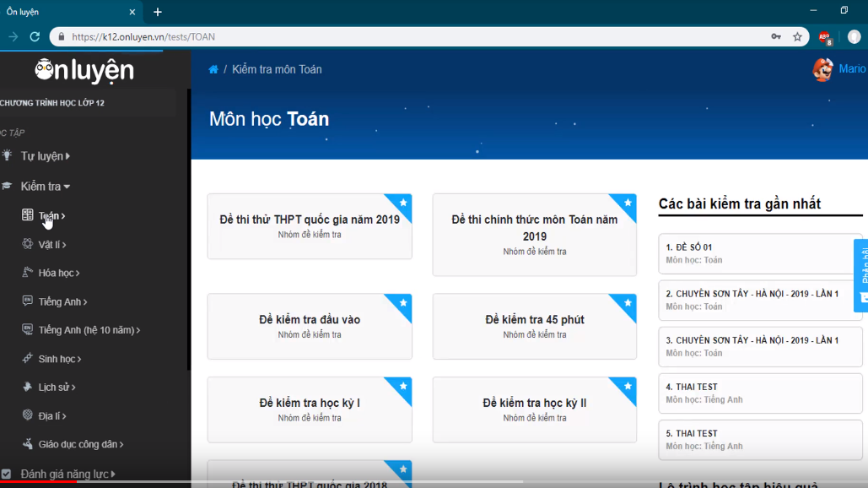
Task: Open the saved passwords key icon
Action: click(x=775, y=36)
